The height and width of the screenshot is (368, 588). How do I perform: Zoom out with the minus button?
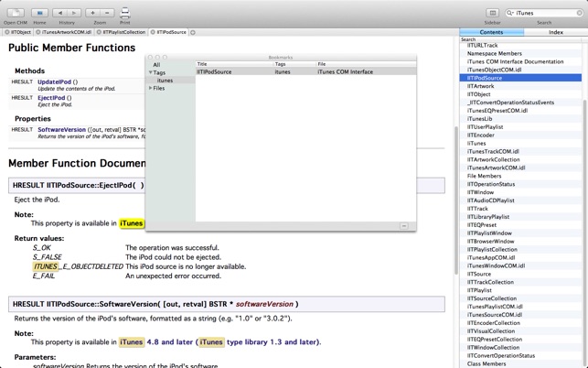tap(107, 13)
